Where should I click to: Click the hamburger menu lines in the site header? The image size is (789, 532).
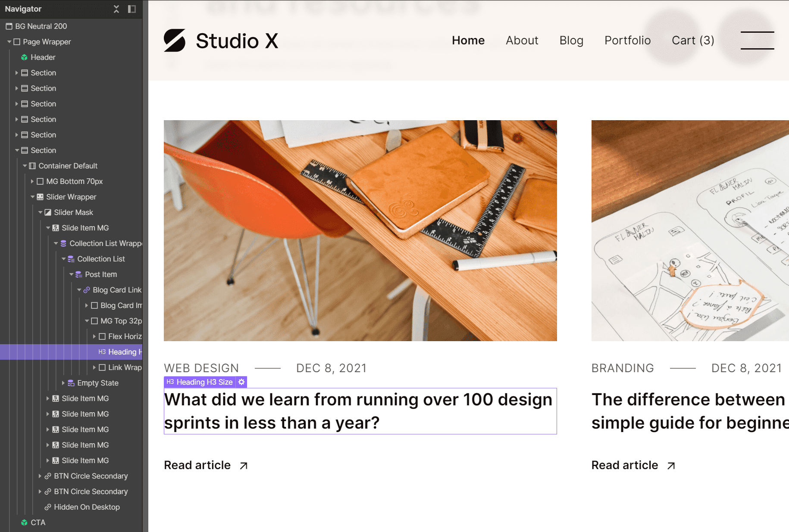[x=758, y=40]
